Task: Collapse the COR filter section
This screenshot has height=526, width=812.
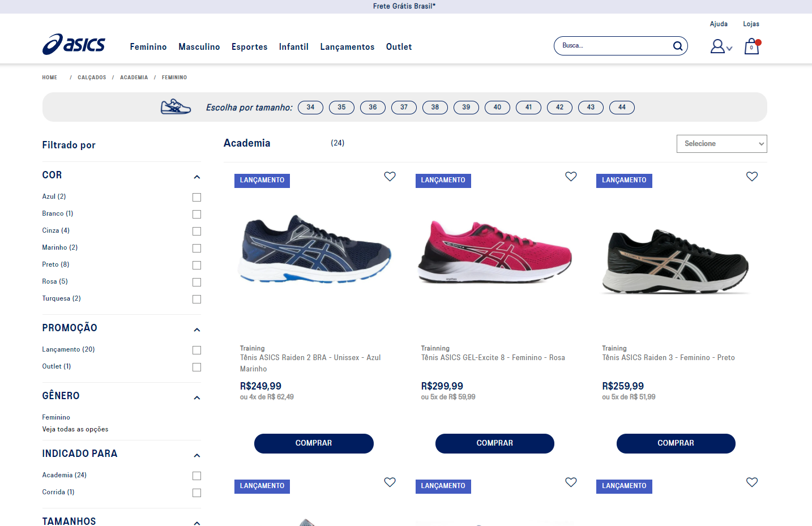Action: coord(196,177)
